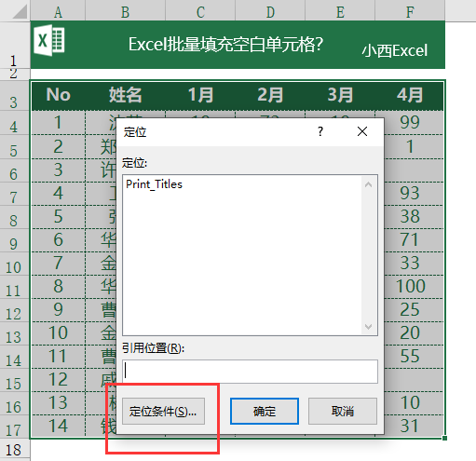Viewport: 476px width, 461px height.
Task: Click No cell with value 14
Action: 58,426
